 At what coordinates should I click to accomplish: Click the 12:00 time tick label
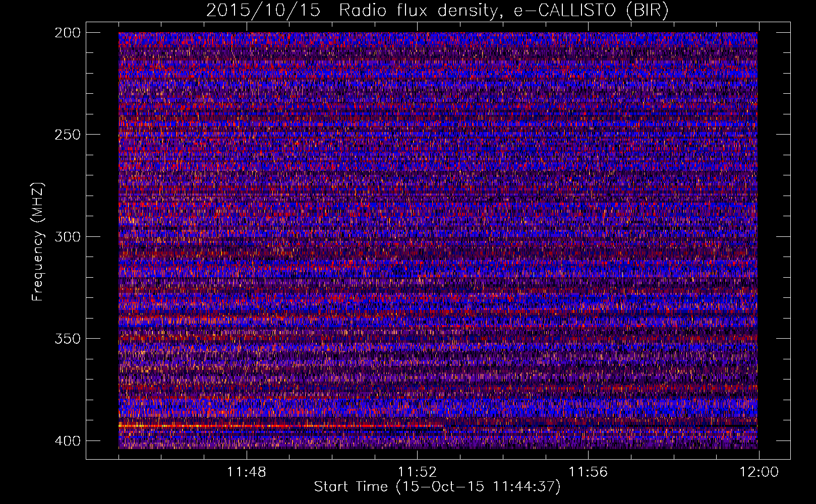pyautogui.click(x=759, y=472)
